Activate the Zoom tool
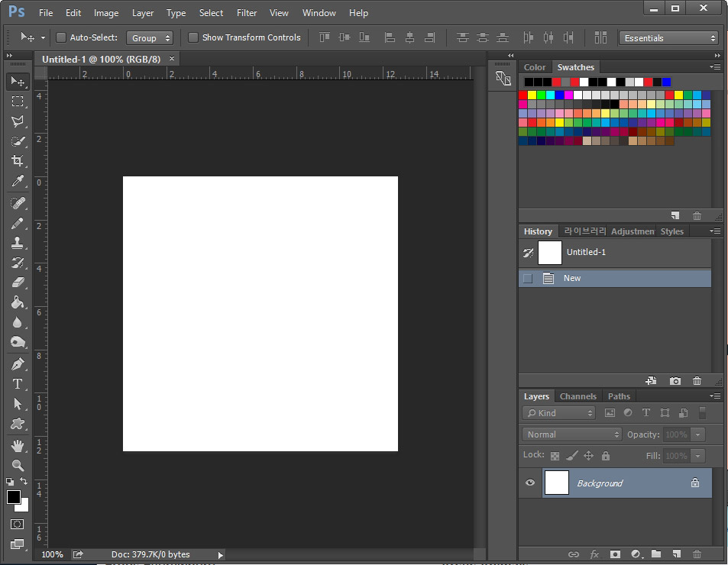The width and height of the screenshot is (728, 565). 18,466
